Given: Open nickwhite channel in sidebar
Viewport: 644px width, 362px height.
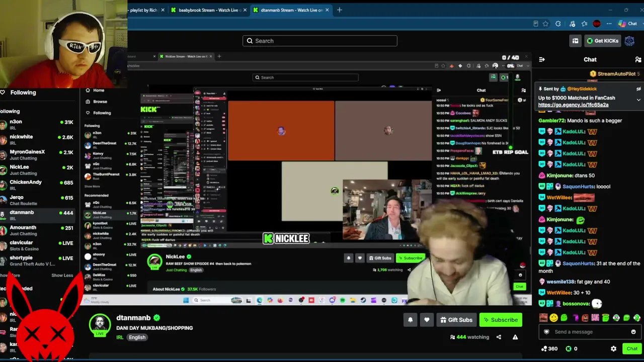Looking at the screenshot, I should [38, 140].
